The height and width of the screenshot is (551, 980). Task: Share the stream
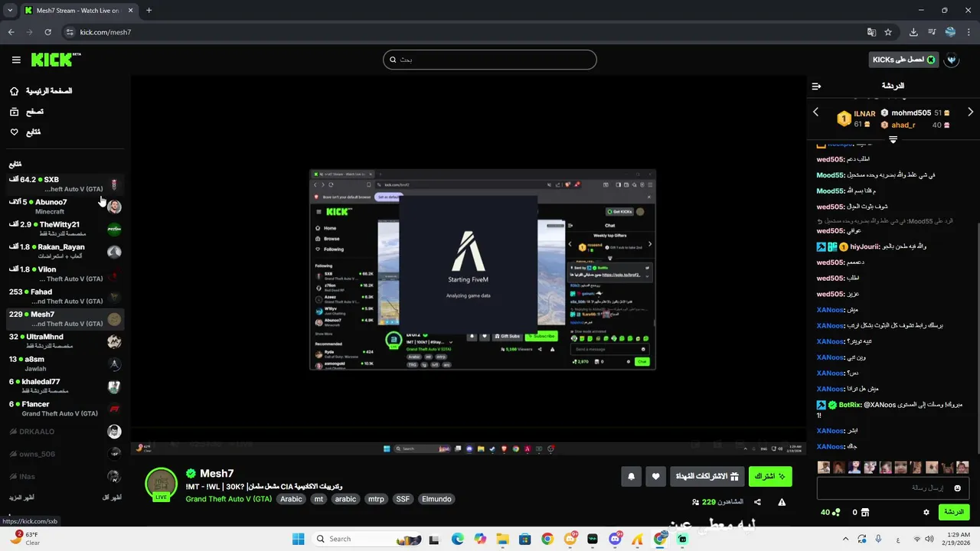(757, 502)
